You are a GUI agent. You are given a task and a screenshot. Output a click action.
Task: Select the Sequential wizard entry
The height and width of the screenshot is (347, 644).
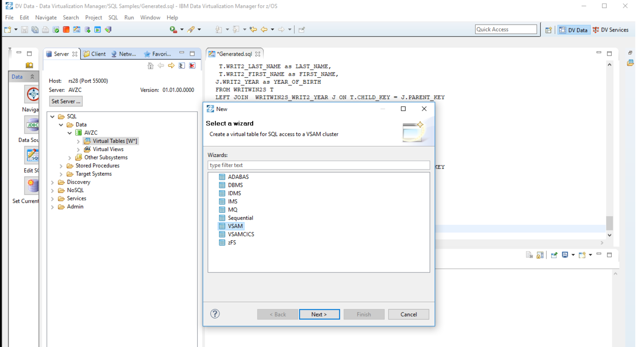point(236,218)
